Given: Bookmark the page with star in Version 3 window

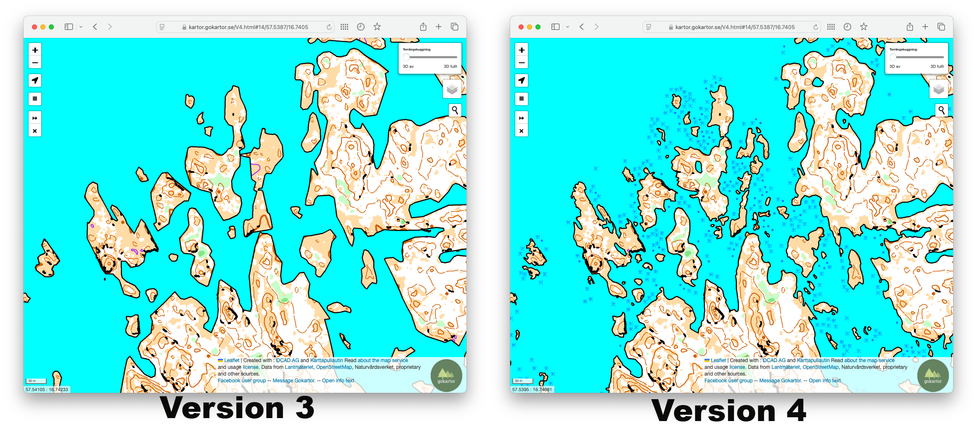Looking at the screenshot, I should click(377, 27).
